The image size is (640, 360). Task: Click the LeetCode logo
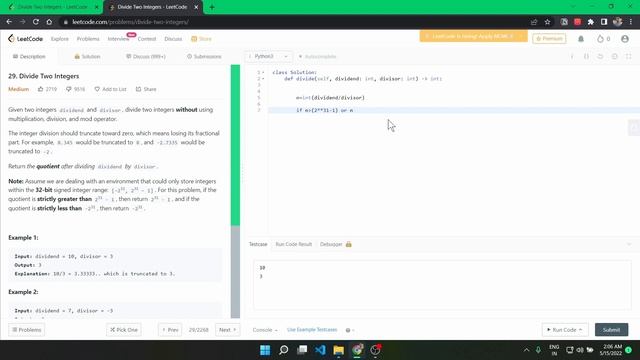pos(25,39)
